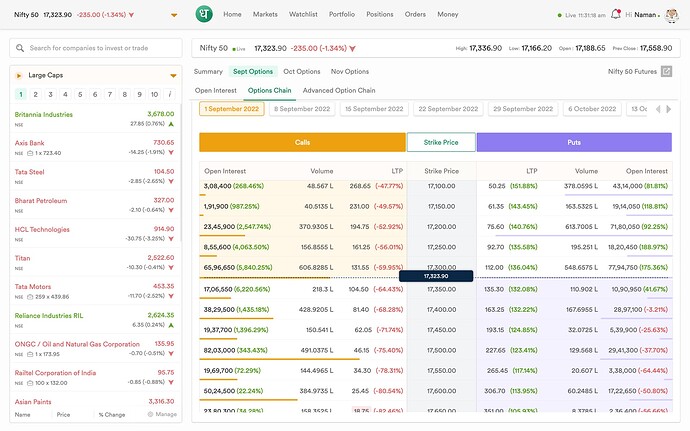Select the 1 September 2022 expiry
This screenshot has width=690, height=431.
[x=232, y=109]
